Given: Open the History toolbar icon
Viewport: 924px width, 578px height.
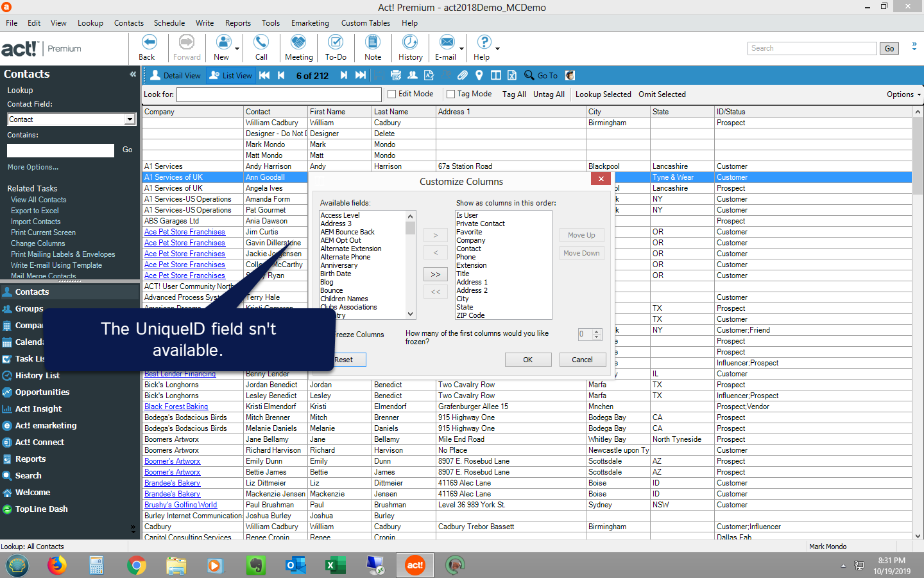Looking at the screenshot, I should click(x=410, y=42).
